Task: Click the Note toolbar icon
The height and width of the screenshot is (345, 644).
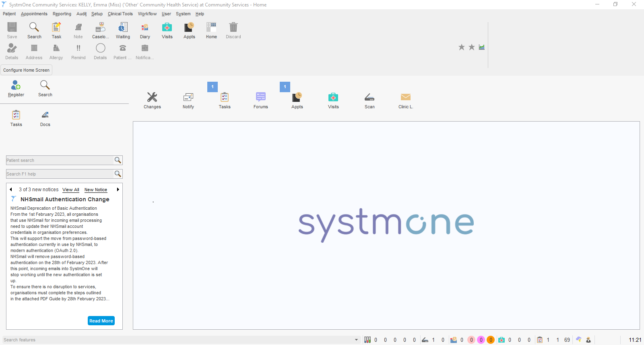Action: (x=78, y=27)
